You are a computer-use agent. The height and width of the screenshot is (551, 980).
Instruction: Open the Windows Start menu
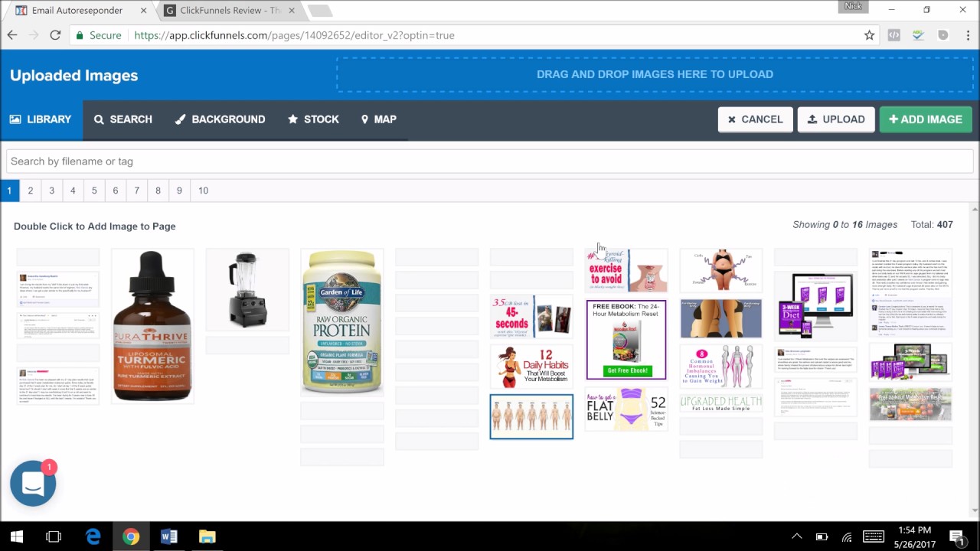pos(17,536)
